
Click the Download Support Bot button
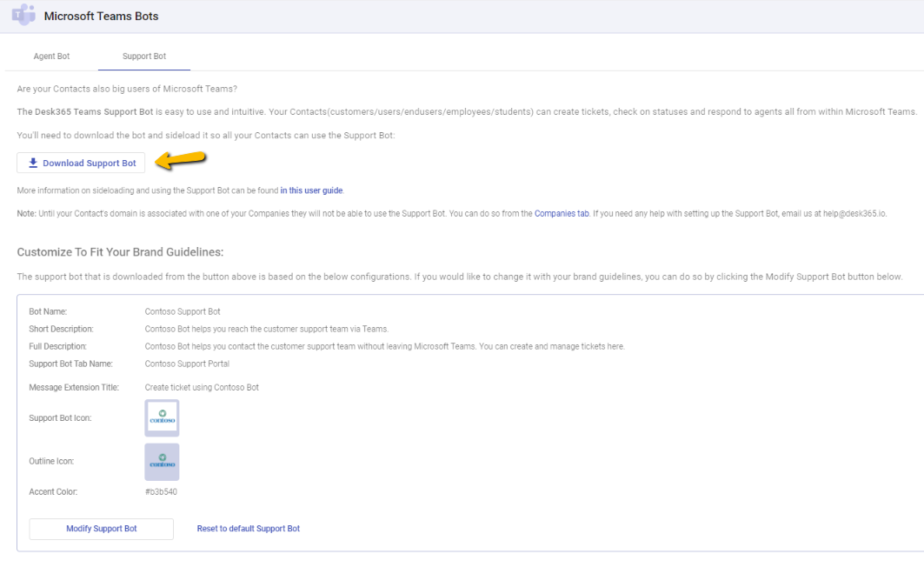[x=81, y=163]
